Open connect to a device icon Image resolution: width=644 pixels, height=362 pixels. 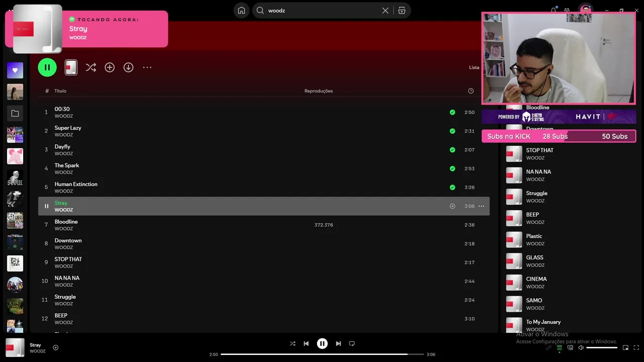[x=570, y=348]
